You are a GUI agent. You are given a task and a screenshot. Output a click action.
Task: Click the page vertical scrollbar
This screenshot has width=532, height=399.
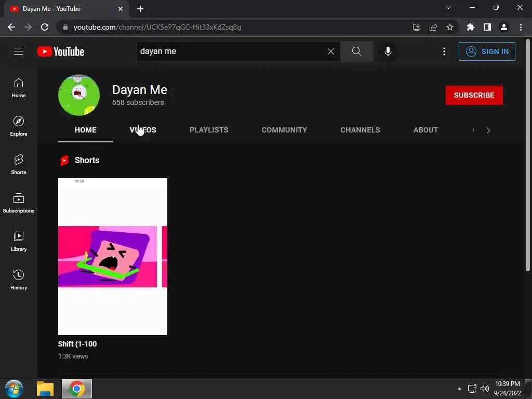(528, 155)
